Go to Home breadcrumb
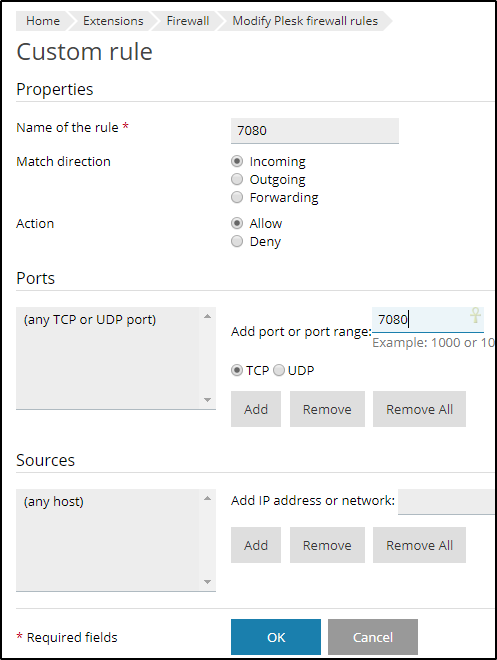Image resolution: width=497 pixels, height=660 pixels. 43,21
